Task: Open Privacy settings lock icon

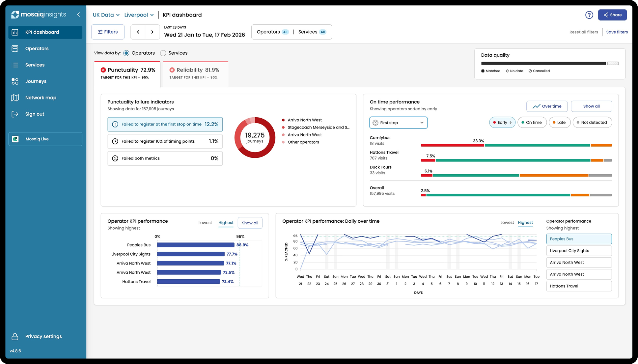Action: (15, 336)
